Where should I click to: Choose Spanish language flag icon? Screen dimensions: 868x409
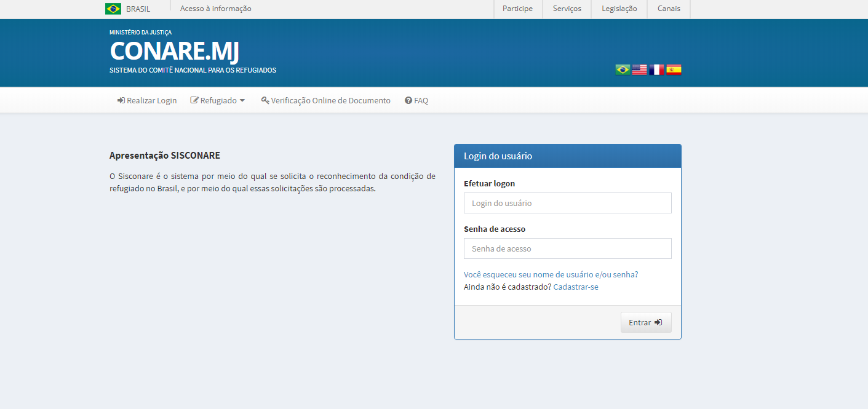click(x=674, y=69)
